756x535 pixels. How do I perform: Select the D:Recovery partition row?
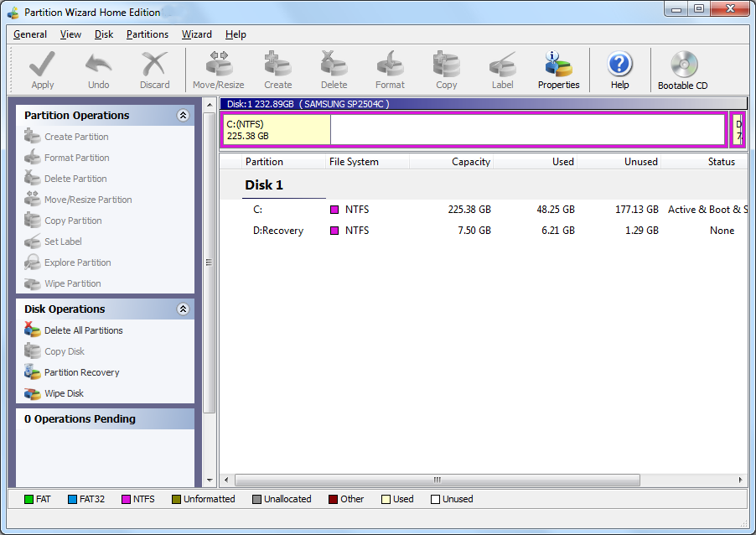tap(484, 231)
